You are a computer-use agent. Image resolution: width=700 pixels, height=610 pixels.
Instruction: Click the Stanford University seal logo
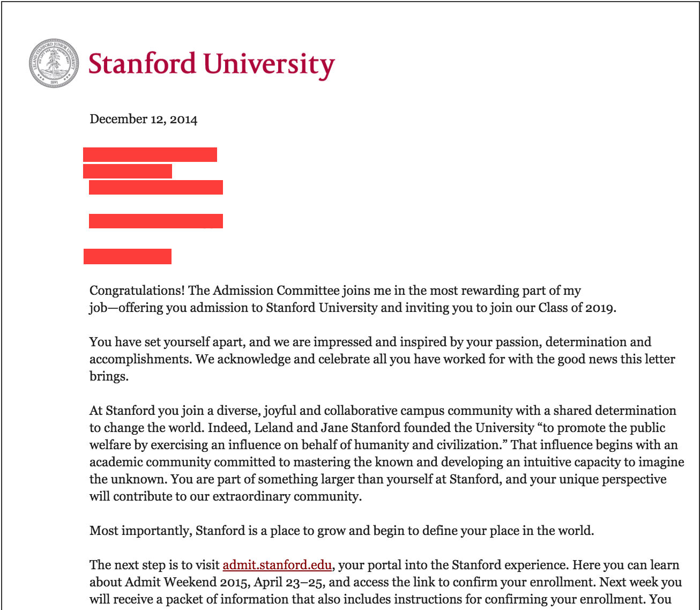pyautogui.click(x=55, y=63)
